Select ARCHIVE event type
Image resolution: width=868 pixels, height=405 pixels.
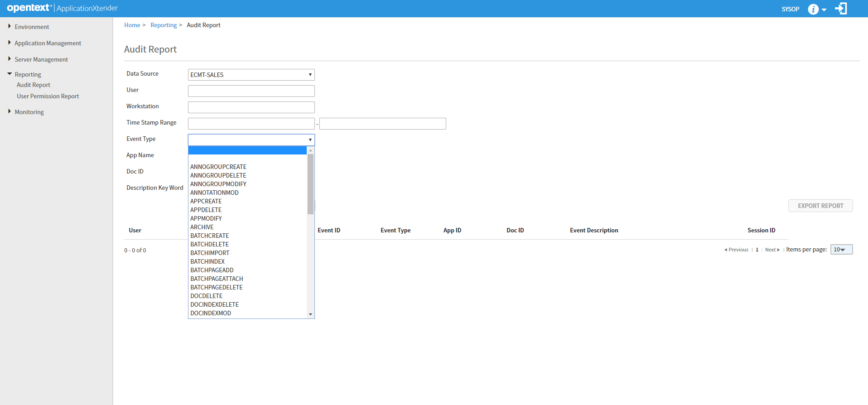(x=202, y=227)
